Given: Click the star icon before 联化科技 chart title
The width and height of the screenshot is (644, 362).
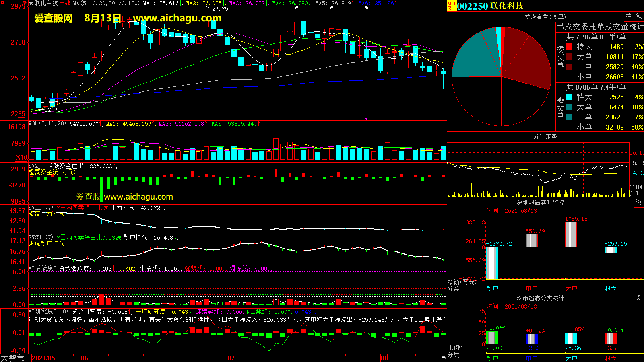Looking at the screenshot, I should coord(31,3).
